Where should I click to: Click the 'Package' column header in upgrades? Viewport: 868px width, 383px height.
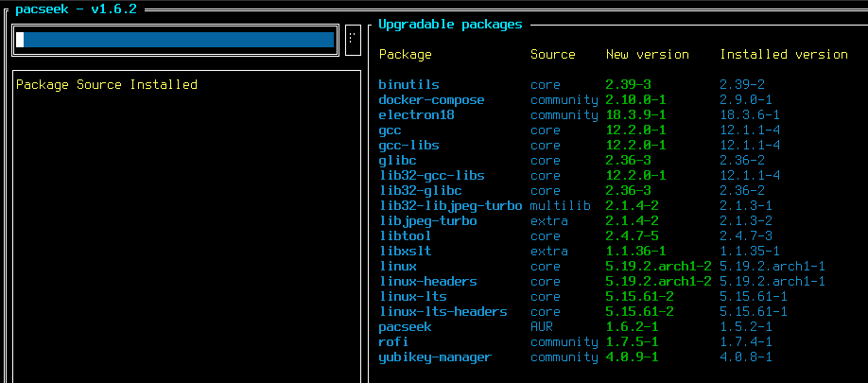tap(405, 55)
